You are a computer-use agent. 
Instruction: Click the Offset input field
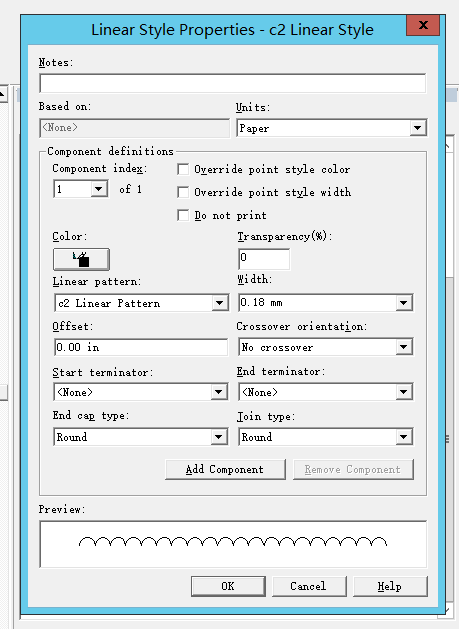click(x=141, y=347)
